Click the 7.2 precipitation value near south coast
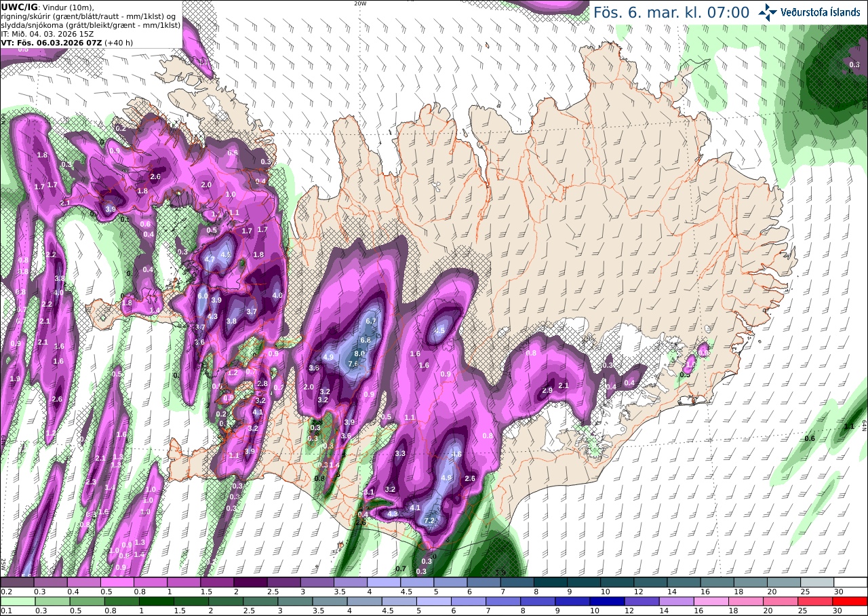This screenshot has width=868, height=616. click(429, 521)
